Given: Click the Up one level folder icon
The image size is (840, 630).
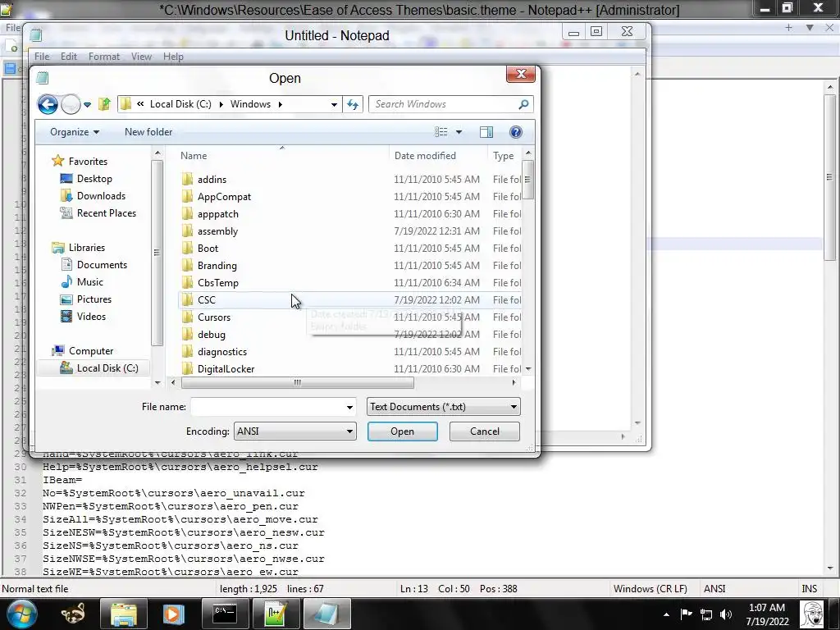Looking at the screenshot, I should coord(104,104).
